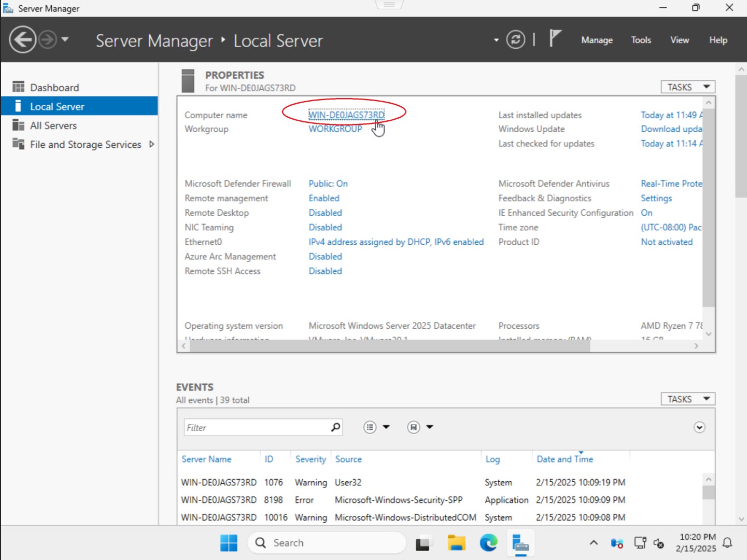The image size is (747, 560).
Task: Click Product ID Not activated link
Action: [667, 242]
